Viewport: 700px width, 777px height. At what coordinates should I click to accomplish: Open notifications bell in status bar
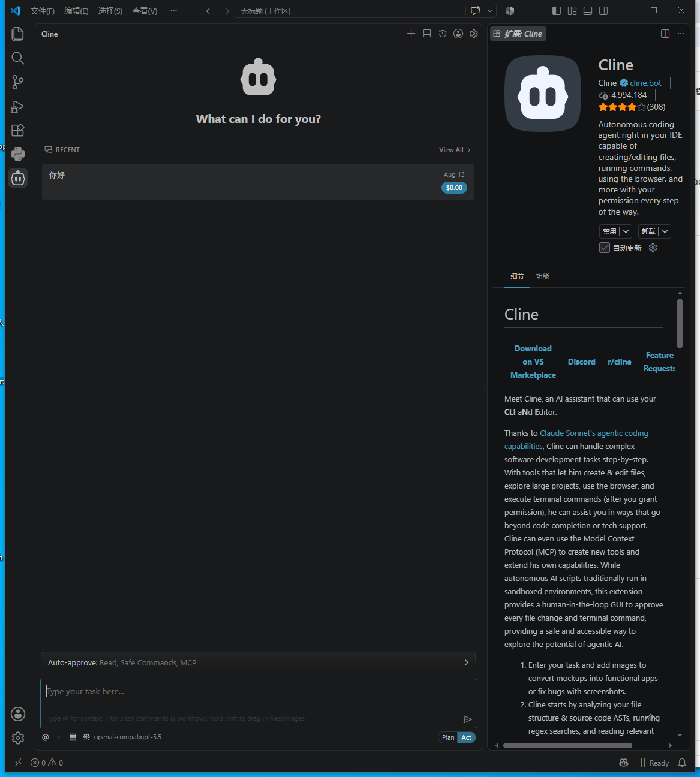682,763
